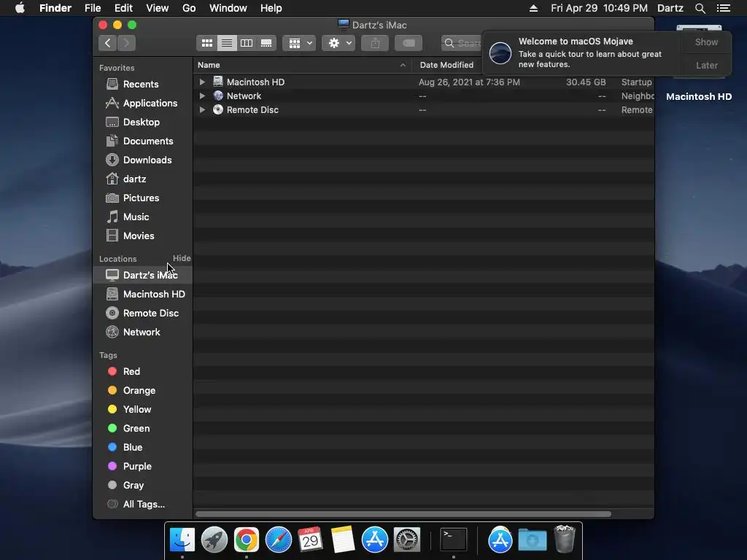
Task: Click the eject icon in menu bar
Action: 533,8
